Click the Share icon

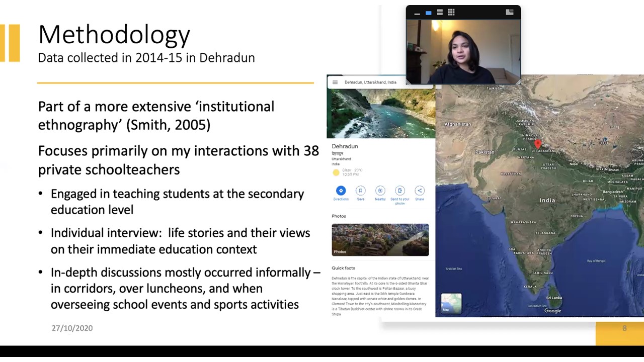click(419, 191)
